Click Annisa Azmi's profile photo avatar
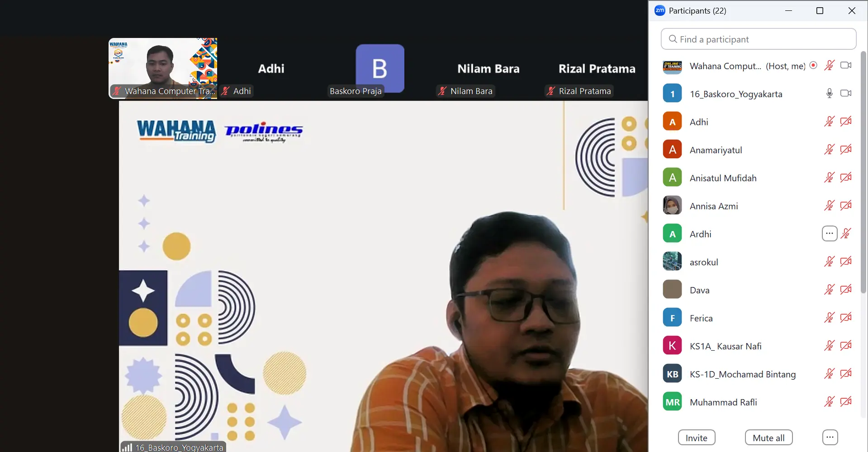 pos(672,205)
